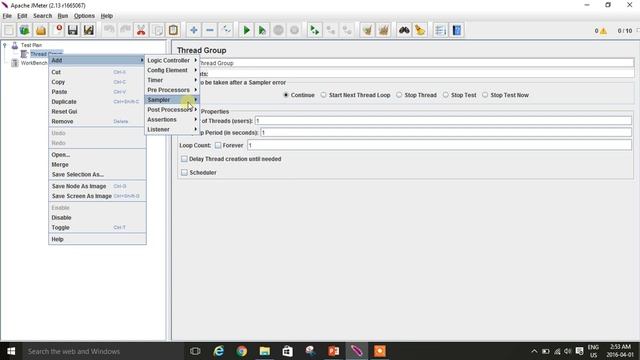Image resolution: width=640 pixels, height=360 pixels.
Task: Expand the Listener submenu
Action: pos(172,129)
